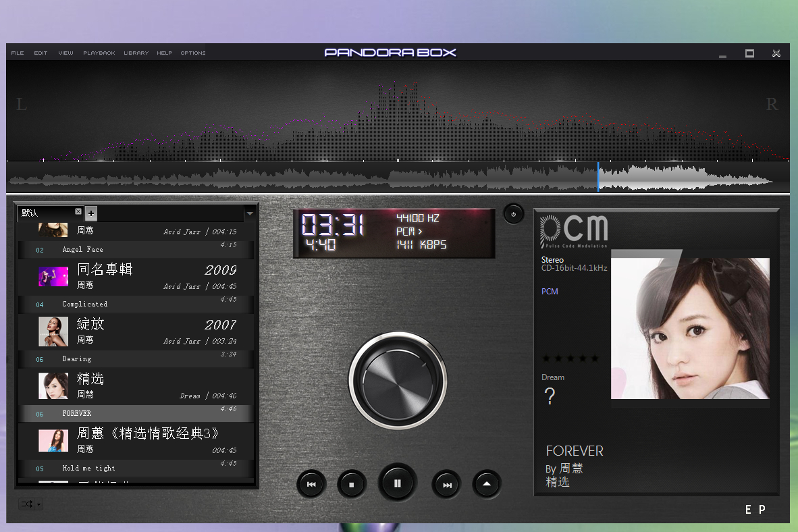Viewport: 798px width, 532px height.
Task: Select track 02 Angel Face
Action: point(136,249)
